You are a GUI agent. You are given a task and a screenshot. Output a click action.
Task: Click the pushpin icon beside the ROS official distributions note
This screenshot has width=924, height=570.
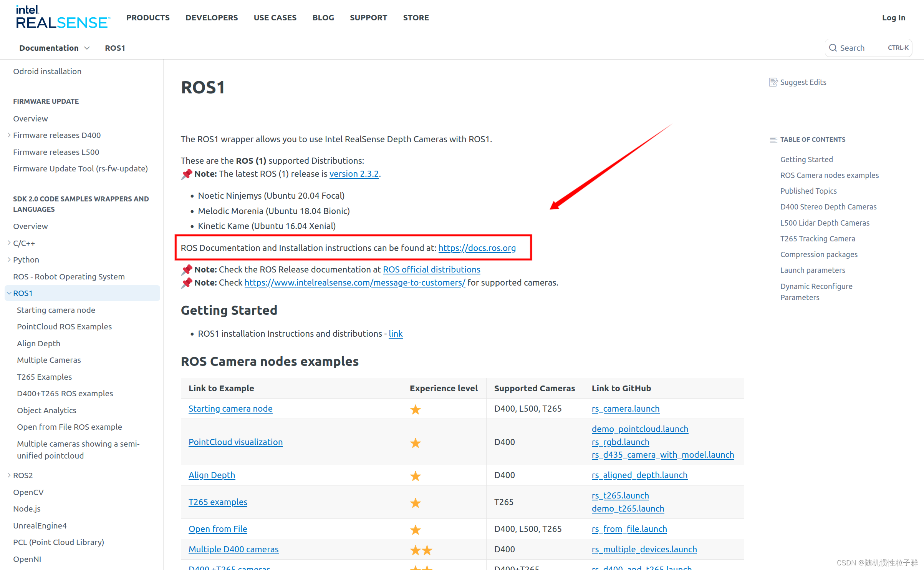[187, 270]
